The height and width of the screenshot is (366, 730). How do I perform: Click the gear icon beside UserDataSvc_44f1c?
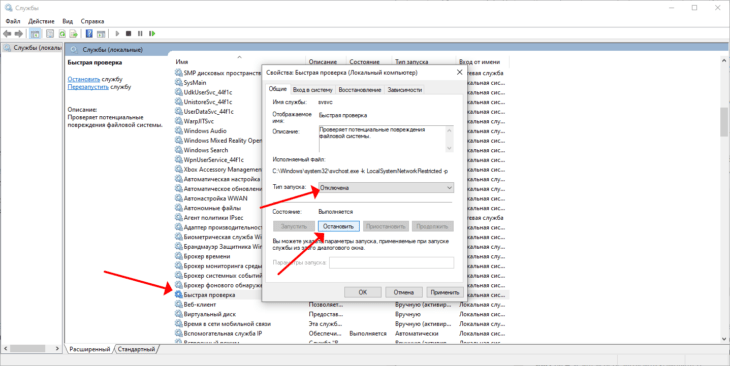point(178,111)
